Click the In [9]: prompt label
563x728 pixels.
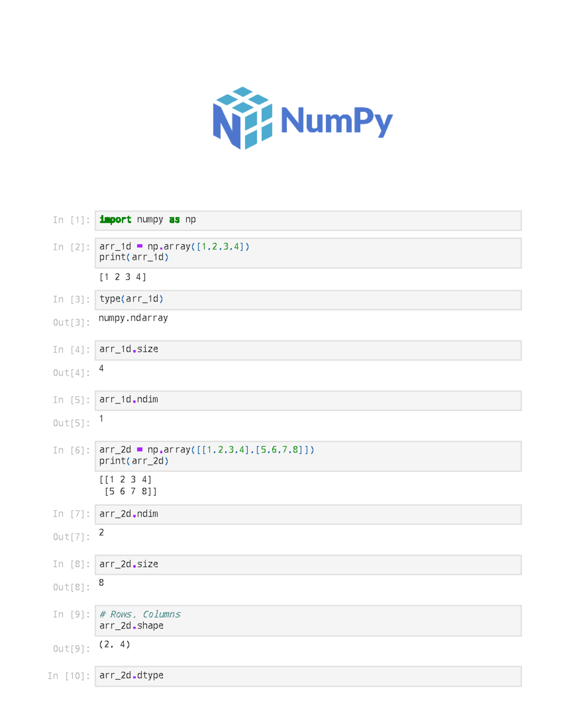point(71,614)
